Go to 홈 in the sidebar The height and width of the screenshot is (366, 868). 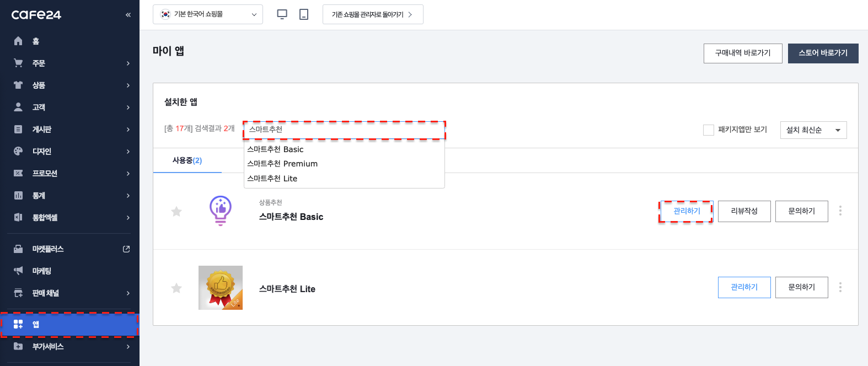pyautogui.click(x=36, y=41)
